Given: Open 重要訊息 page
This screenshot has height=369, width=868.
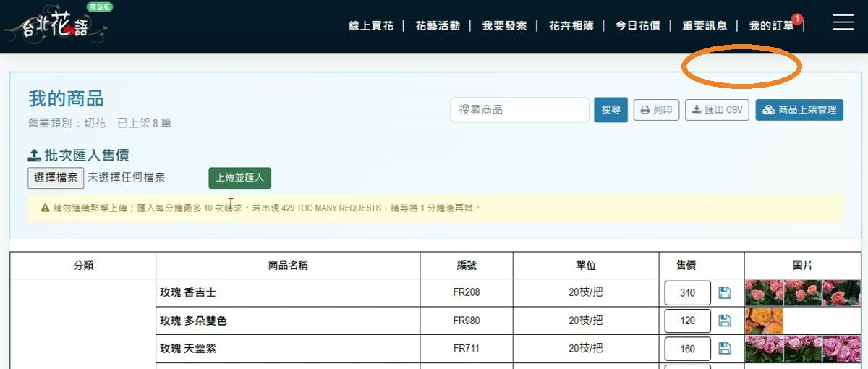Looking at the screenshot, I should pyautogui.click(x=705, y=26).
